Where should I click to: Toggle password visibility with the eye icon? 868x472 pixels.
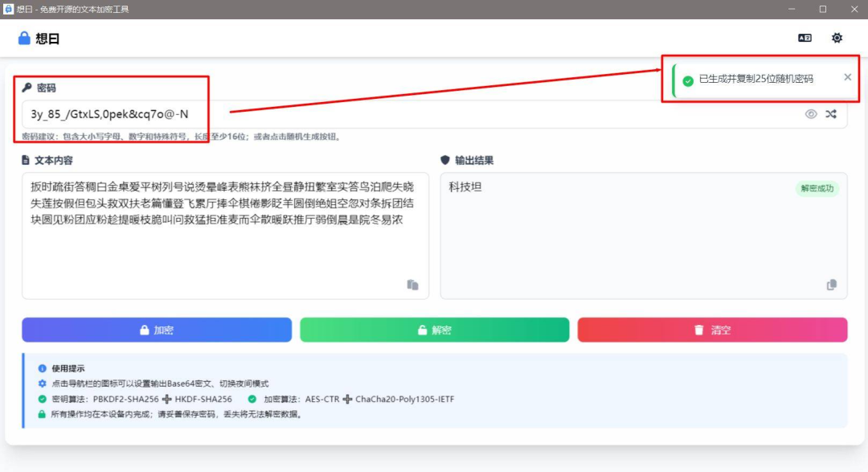811,113
